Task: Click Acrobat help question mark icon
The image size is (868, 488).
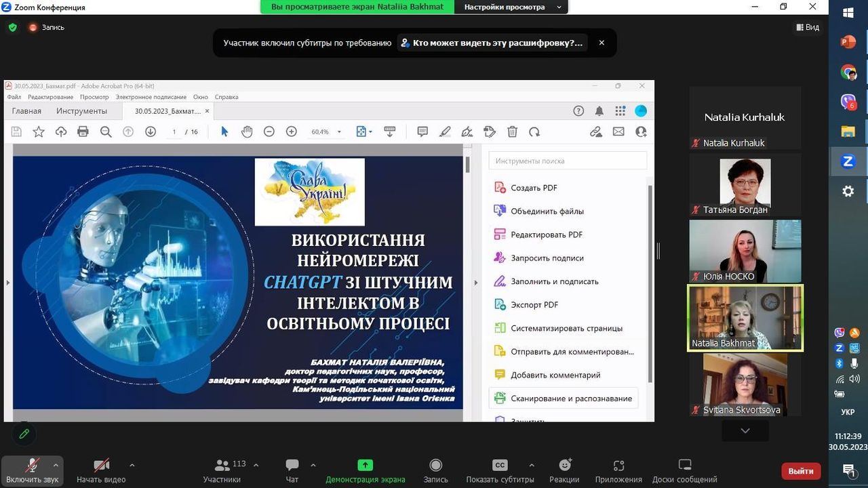Action: [x=578, y=111]
